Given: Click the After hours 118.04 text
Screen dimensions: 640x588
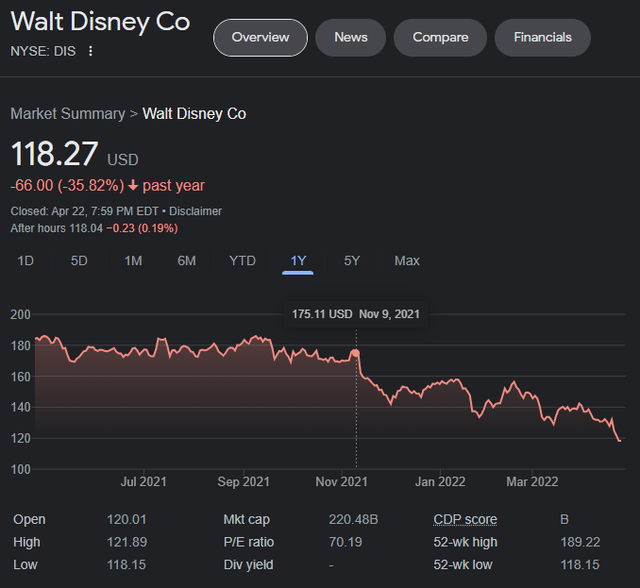Looking at the screenshot, I should point(57,228).
